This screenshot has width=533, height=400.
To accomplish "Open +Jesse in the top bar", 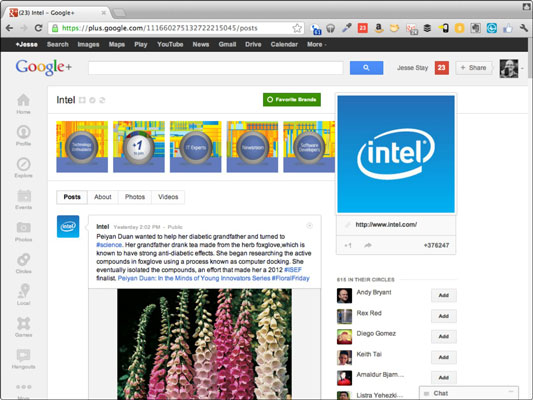I will click(27, 44).
